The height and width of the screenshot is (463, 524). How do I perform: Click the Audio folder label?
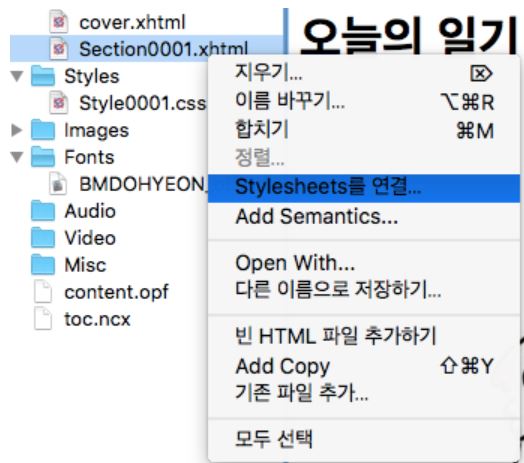tap(90, 211)
